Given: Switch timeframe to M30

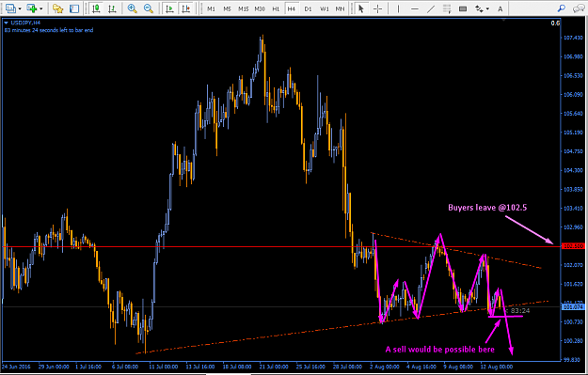Looking at the screenshot, I should click(260, 8).
